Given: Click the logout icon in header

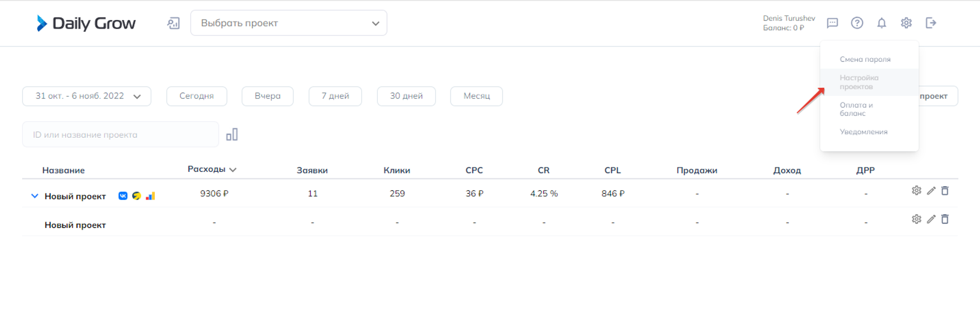Looking at the screenshot, I should (x=931, y=23).
